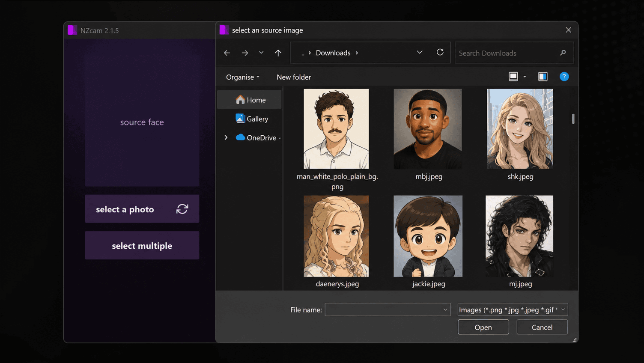The width and height of the screenshot is (644, 363).
Task: Toggle the preview pane
Action: 543,77
